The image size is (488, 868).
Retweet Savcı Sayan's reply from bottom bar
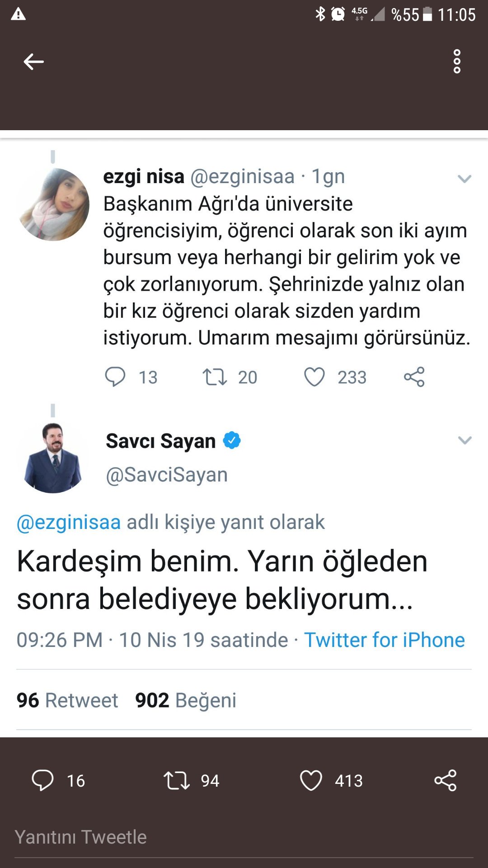[x=177, y=780]
